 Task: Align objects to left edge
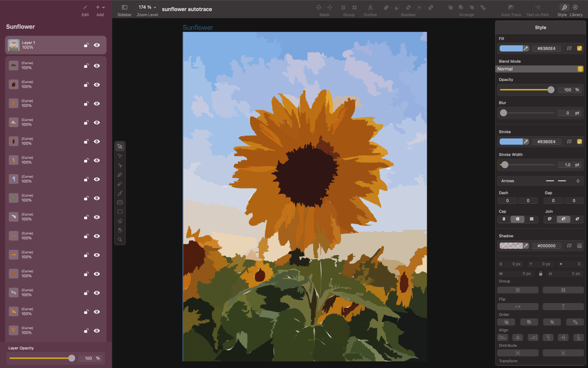(503, 337)
